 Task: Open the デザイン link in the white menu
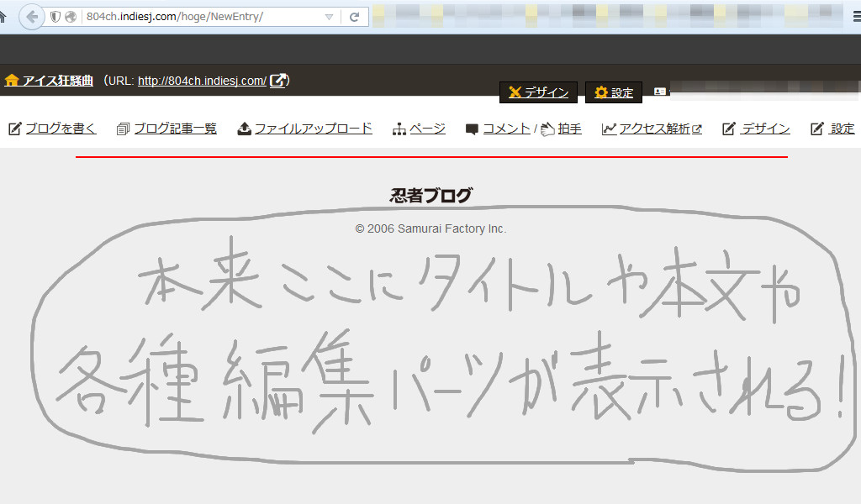(765, 129)
